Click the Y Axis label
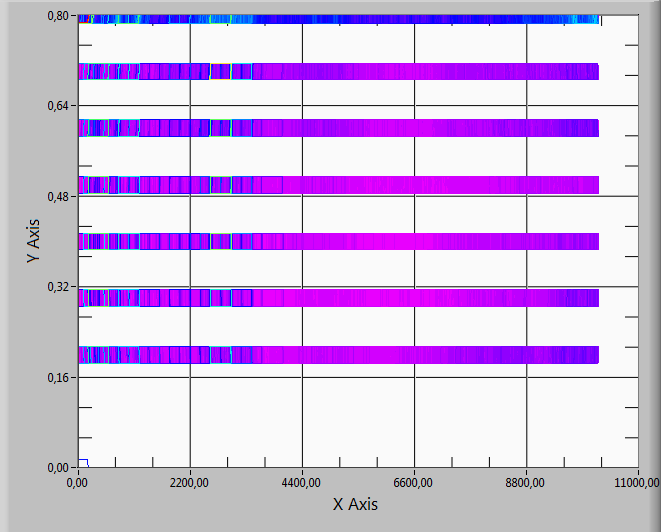661x532 pixels. click(x=33, y=241)
